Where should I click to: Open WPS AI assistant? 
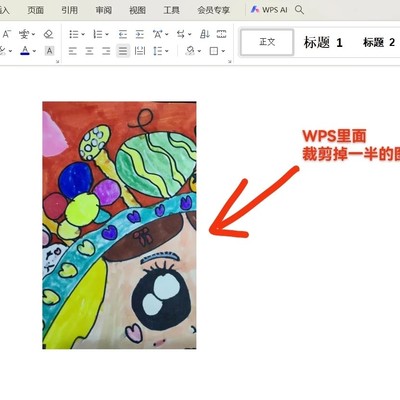pos(269,10)
